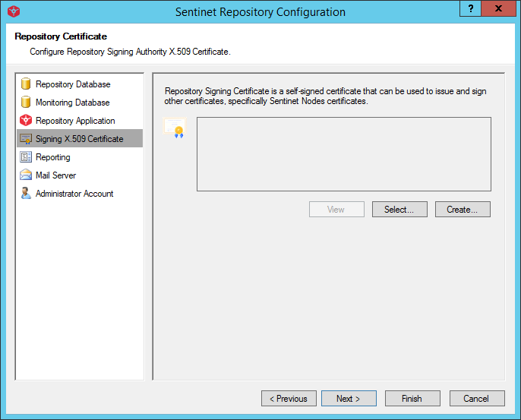This screenshot has width=521, height=420.
Task: Click the Select... certificate button
Action: 399,210
